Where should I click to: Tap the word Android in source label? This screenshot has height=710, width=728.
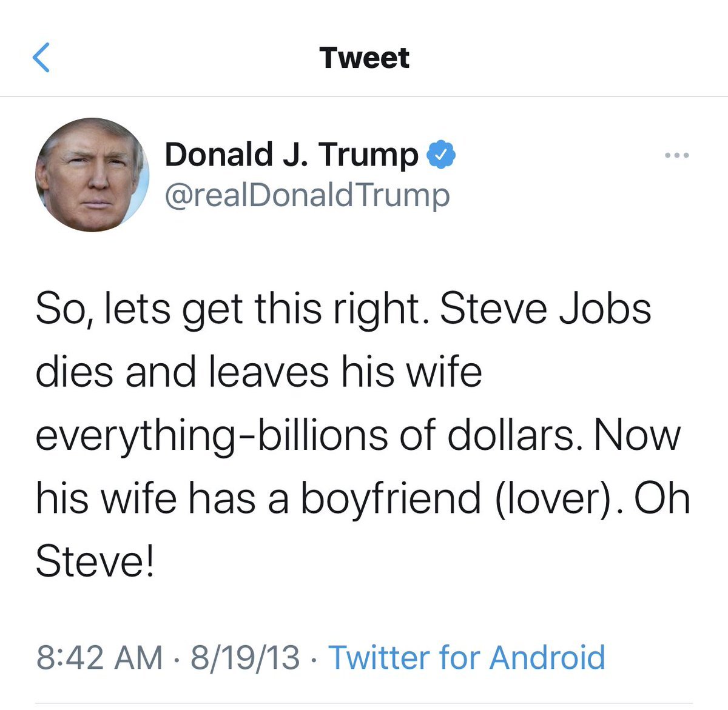(547, 658)
